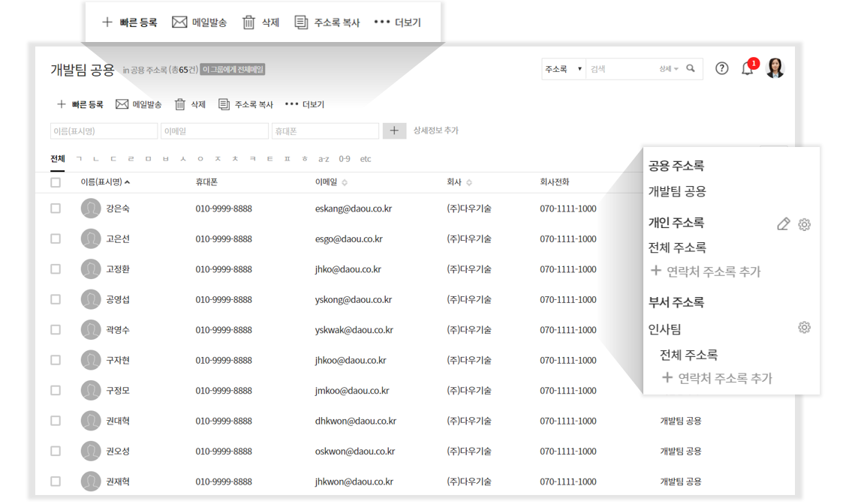Toggle the select-all checkbox in the list header
The width and height of the screenshot is (846, 504).
tap(55, 182)
